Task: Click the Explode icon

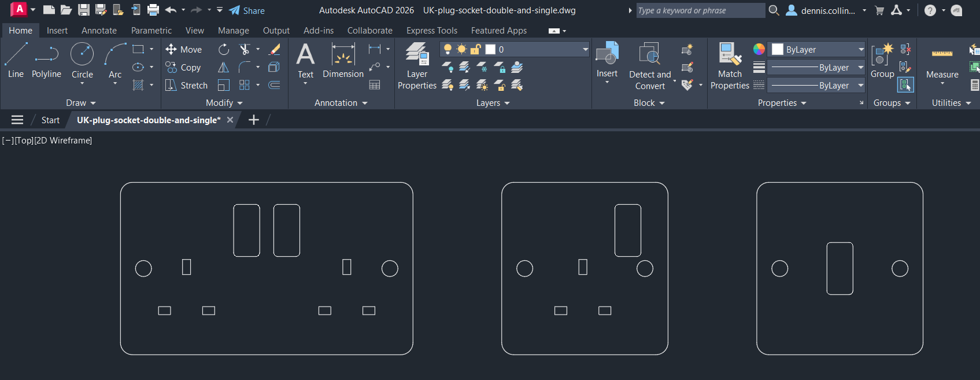Action: click(275, 67)
